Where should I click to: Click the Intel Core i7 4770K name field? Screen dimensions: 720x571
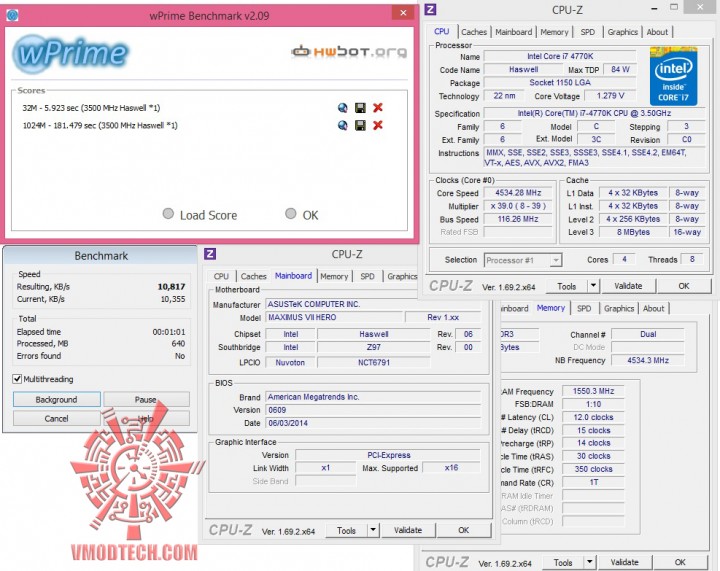[x=560, y=56]
